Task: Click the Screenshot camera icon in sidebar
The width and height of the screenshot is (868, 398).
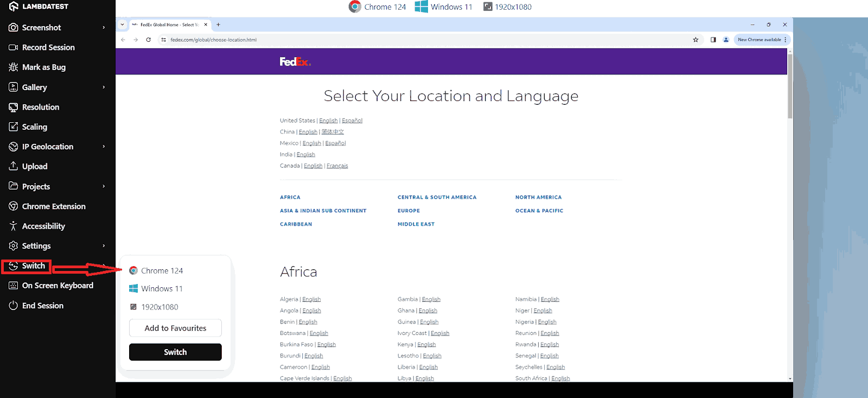Action: 14,27
